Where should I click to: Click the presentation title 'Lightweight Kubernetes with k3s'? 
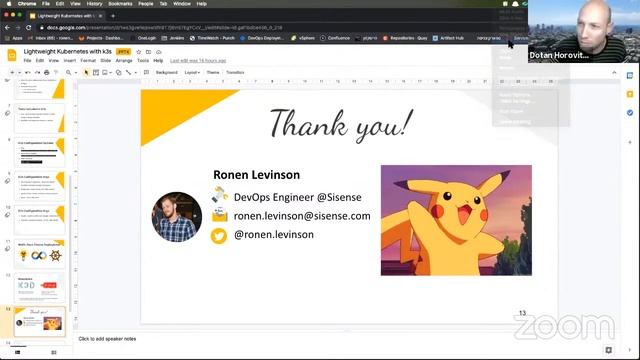67,51
